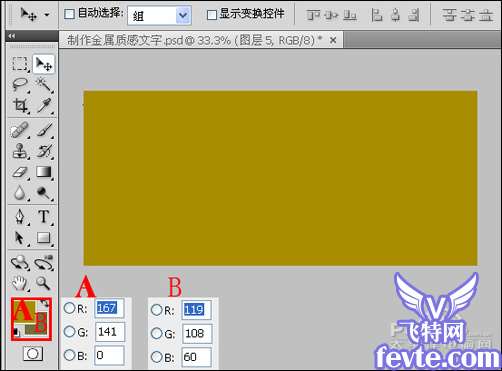Select the Dodge tool

point(44,193)
